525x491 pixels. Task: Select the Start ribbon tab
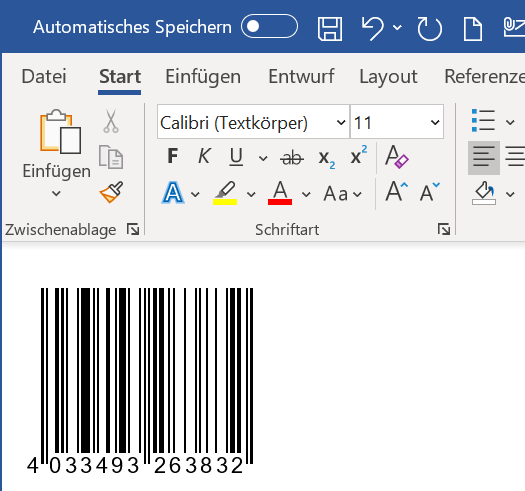120,76
